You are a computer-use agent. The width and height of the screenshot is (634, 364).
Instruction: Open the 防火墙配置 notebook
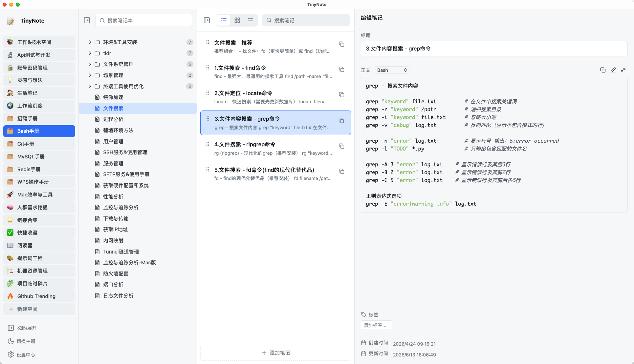(x=138, y=273)
